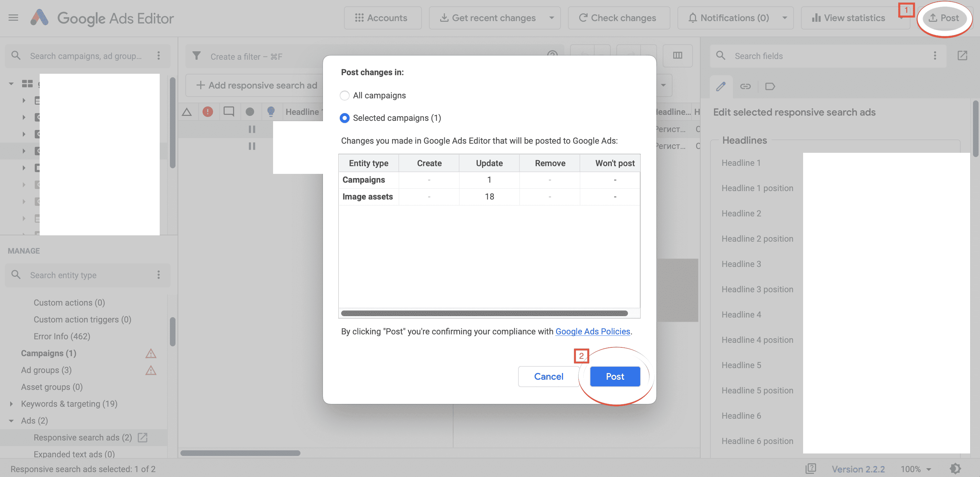The image size is (980, 477).
Task: Click the Campaigns warning triangle icon
Action: tap(151, 353)
